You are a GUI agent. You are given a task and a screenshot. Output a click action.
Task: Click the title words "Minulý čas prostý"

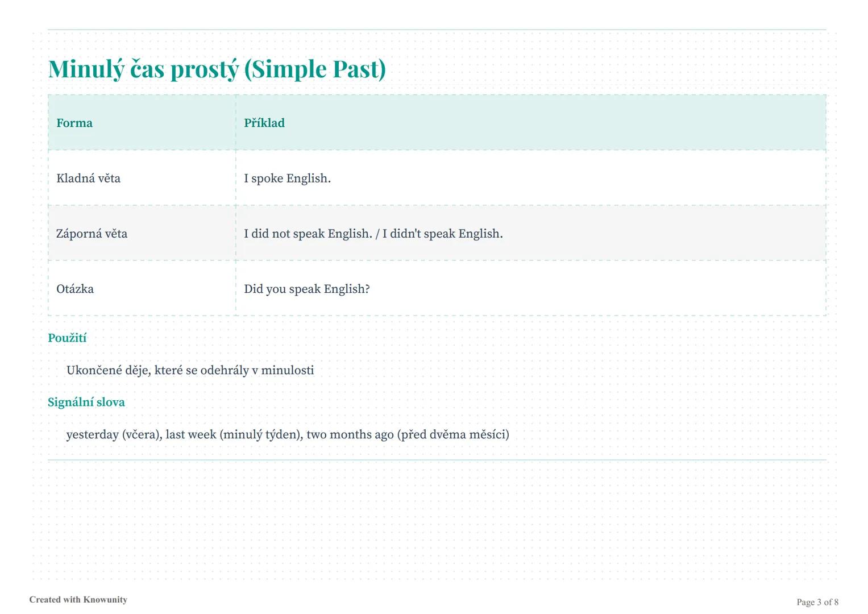(x=143, y=69)
